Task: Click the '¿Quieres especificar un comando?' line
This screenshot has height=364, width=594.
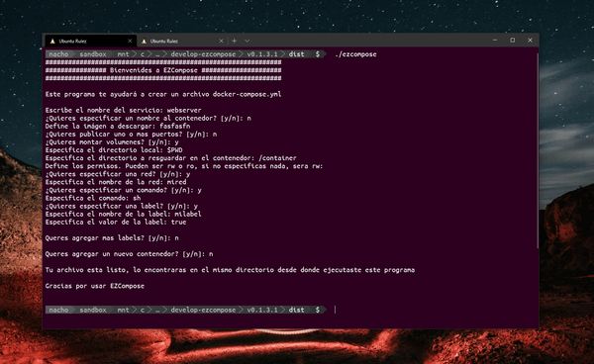Action: [x=124, y=190]
